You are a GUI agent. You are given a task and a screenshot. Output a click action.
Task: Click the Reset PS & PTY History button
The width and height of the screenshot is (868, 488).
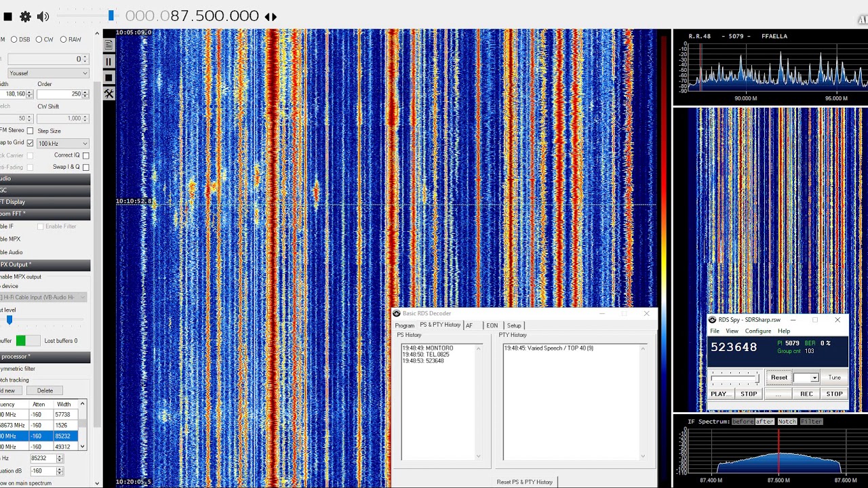(525, 482)
